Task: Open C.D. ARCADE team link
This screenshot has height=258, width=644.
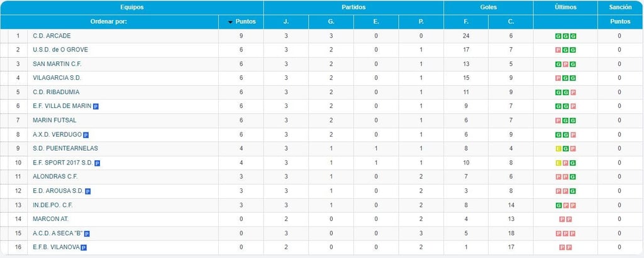Action: (52, 36)
